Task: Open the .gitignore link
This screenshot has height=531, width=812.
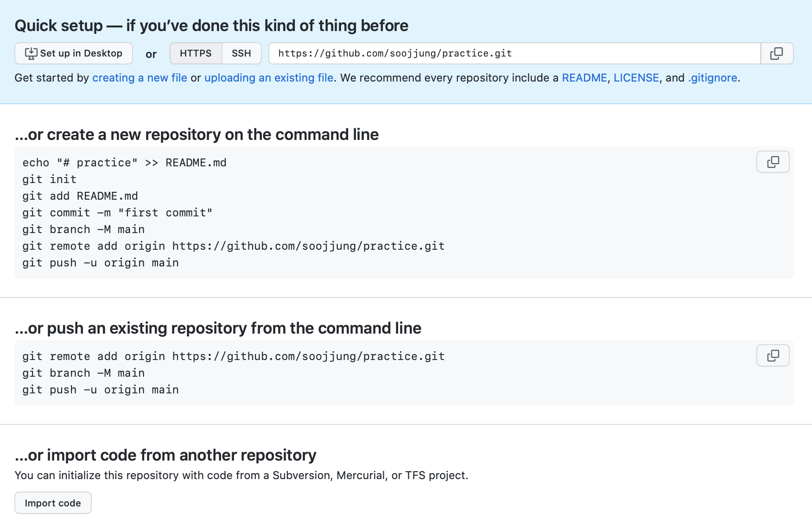Action: click(712, 77)
